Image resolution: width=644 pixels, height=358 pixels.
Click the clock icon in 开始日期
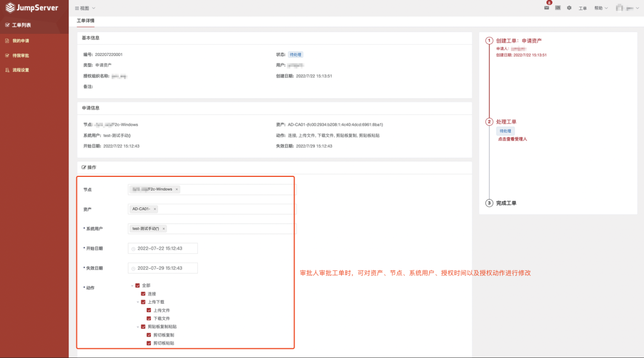point(134,249)
